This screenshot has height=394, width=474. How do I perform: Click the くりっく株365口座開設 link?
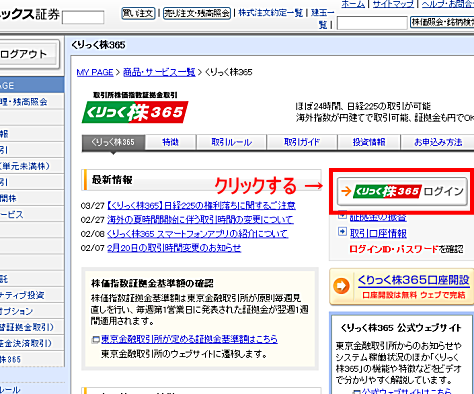click(414, 280)
